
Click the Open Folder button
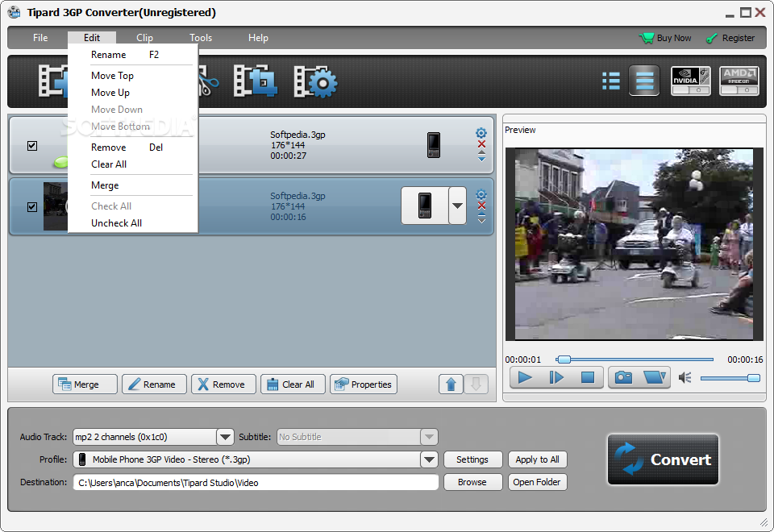pyautogui.click(x=537, y=482)
